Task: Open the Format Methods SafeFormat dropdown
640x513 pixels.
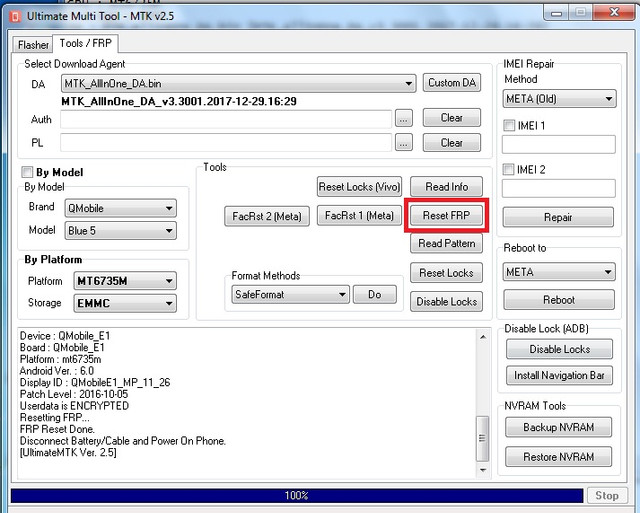Action: click(290, 295)
